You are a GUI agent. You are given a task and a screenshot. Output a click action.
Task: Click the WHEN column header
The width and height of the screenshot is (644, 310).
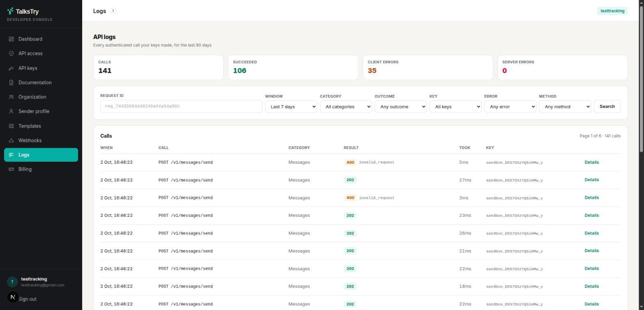click(x=106, y=147)
